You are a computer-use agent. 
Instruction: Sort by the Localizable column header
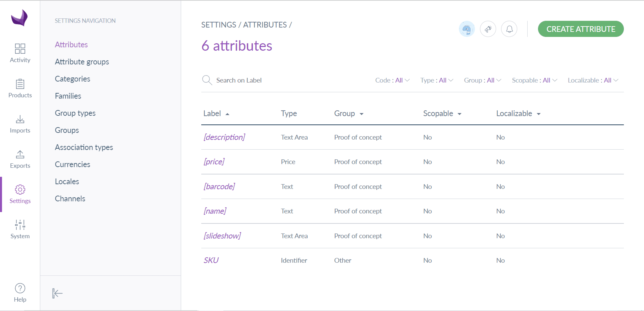pos(518,114)
